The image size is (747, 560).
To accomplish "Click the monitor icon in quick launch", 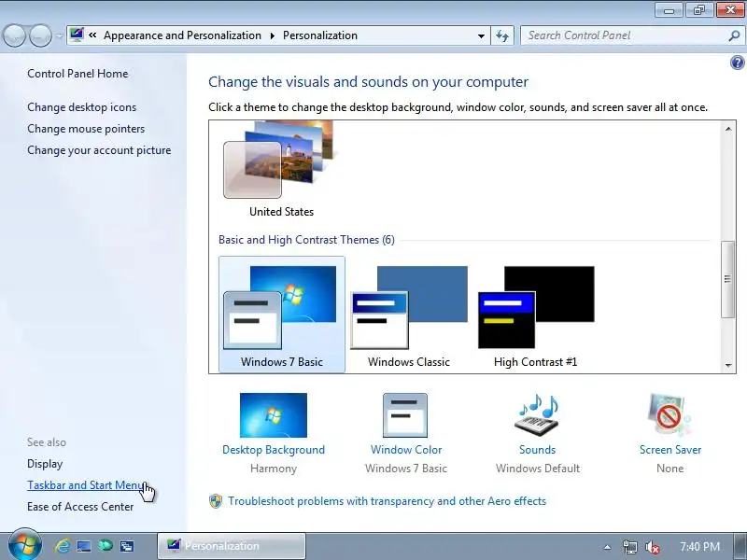I will 84,546.
